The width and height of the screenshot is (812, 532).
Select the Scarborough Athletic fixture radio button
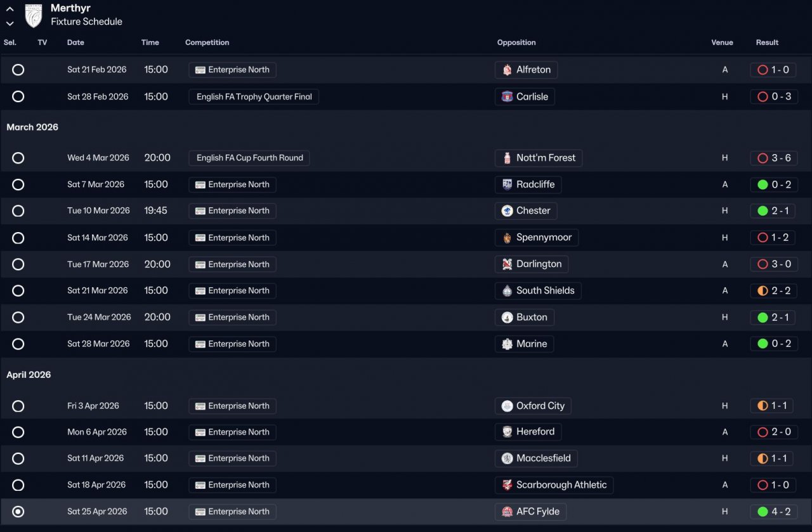click(18, 485)
